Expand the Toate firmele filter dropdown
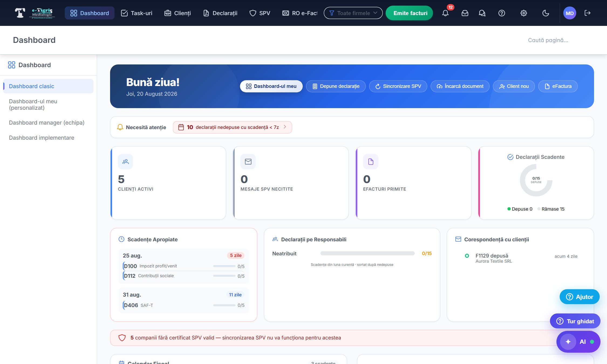Image resolution: width=607 pixels, height=364 pixels. [353, 13]
